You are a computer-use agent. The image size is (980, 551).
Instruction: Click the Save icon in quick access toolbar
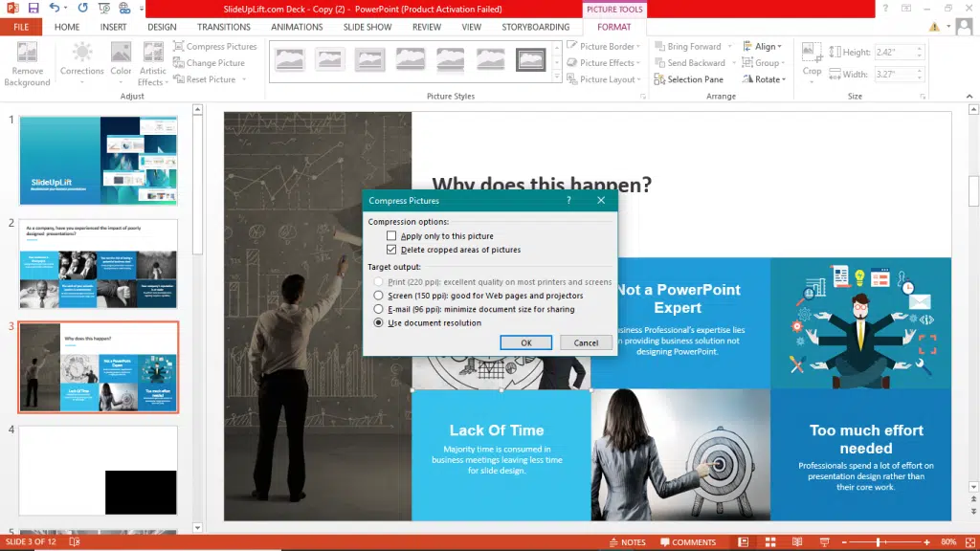[33, 8]
